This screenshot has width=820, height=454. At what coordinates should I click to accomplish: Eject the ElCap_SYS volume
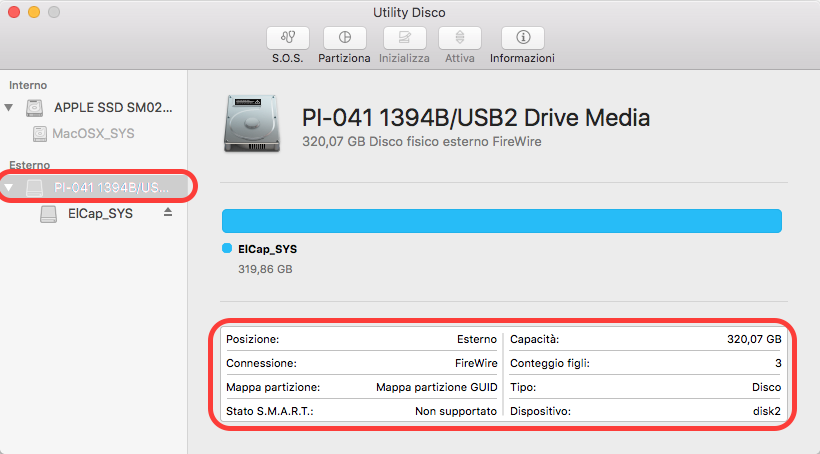click(168, 212)
